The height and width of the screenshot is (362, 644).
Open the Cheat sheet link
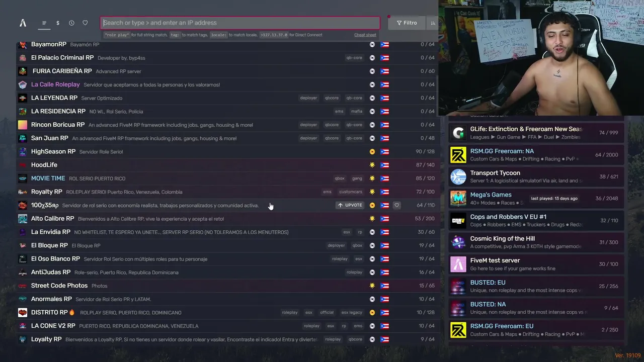[x=365, y=35]
